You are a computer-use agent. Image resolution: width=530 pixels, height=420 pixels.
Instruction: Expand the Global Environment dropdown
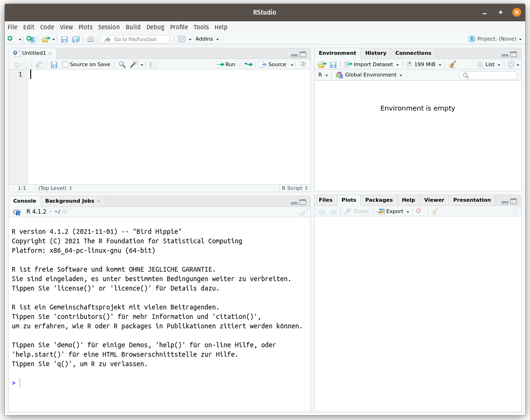(369, 75)
